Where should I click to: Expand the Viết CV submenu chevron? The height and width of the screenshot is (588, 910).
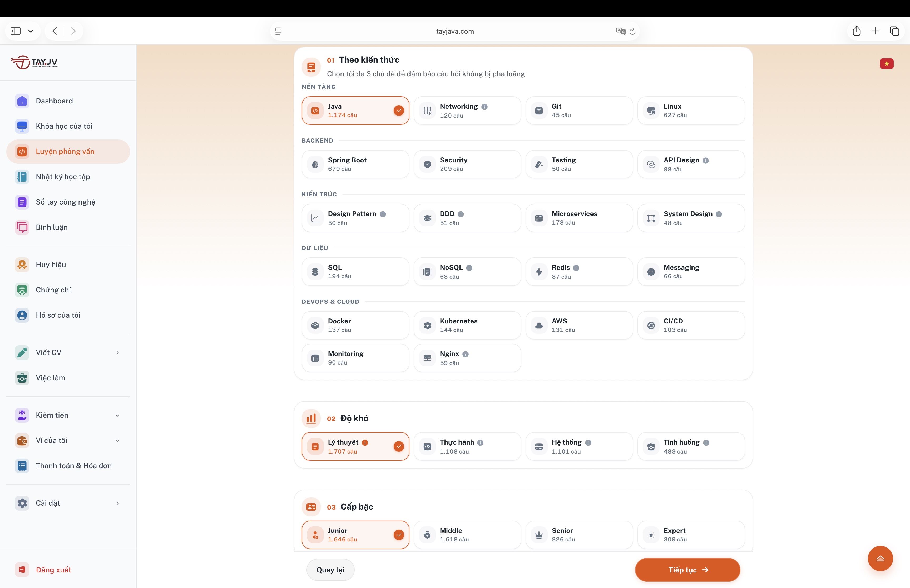pyautogui.click(x=118, y=352)
